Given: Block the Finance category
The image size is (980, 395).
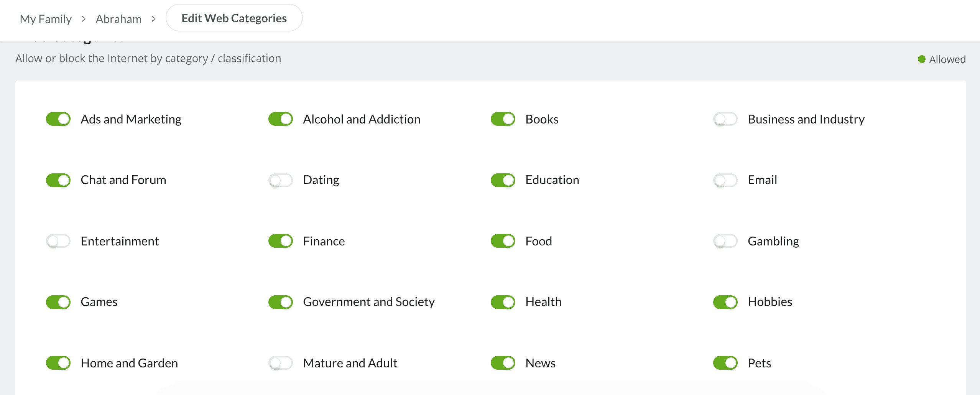Looking at the screenshot, I should [x=281, y=241].
